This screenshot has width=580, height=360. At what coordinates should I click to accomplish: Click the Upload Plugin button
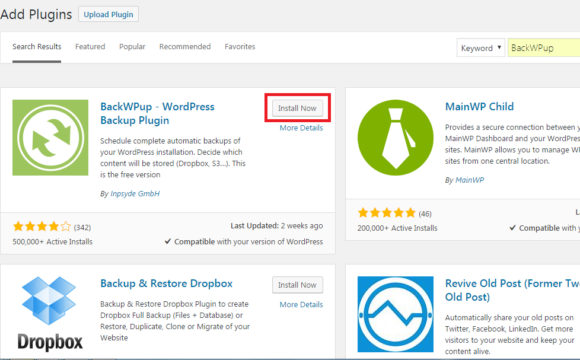pos(108,14)
